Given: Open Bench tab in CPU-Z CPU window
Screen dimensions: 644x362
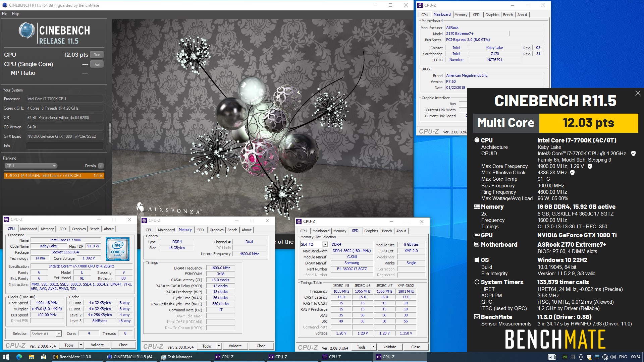Looking at the screenshot, I should pyautogui.click(x=94, y=229).
